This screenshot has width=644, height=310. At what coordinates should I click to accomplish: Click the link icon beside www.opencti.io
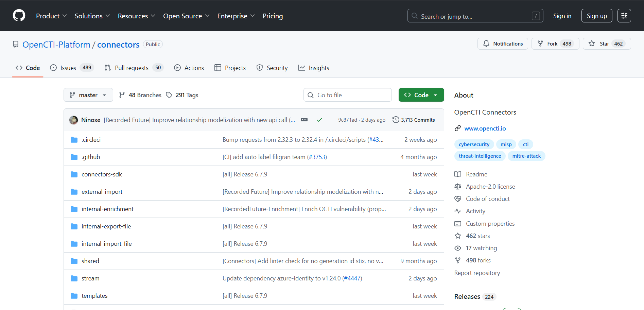(458, 128)
